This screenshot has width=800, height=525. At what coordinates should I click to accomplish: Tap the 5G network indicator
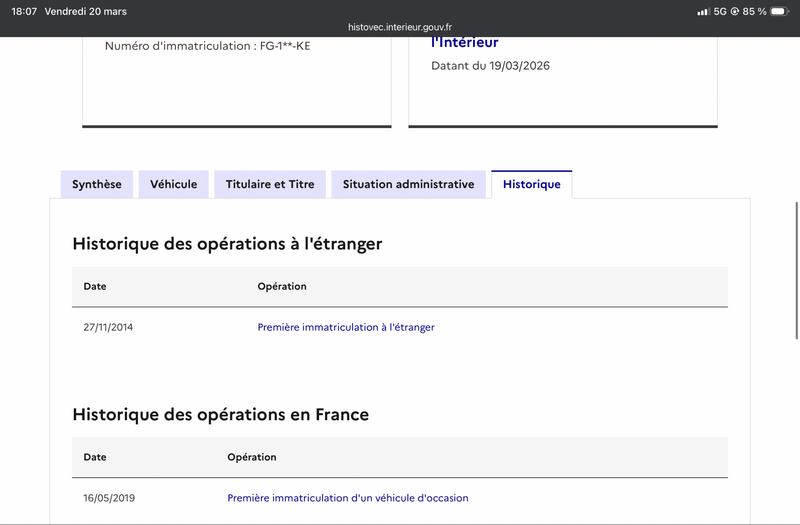720,11
